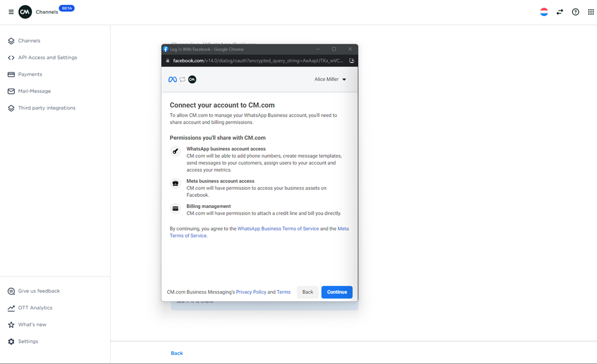597x364 pixels.
Task: Go to Payments in sidebar
Action: click(x=30, y=75)
